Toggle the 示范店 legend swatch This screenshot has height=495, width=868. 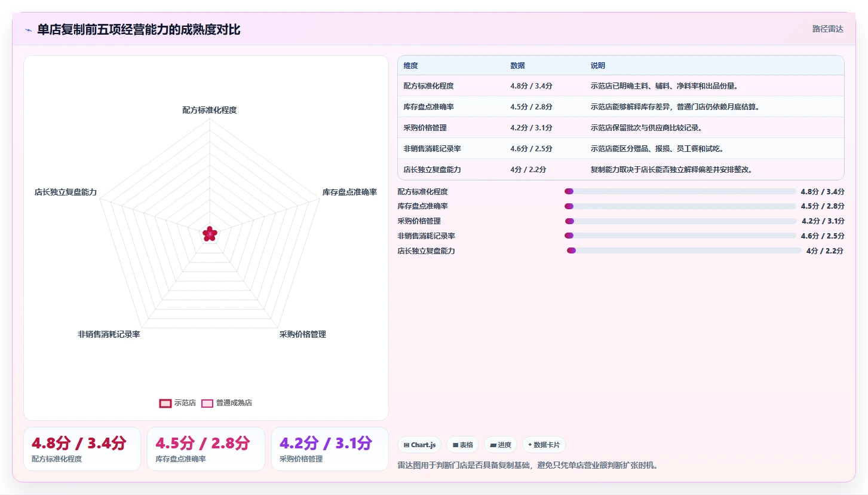coord(165,403)
